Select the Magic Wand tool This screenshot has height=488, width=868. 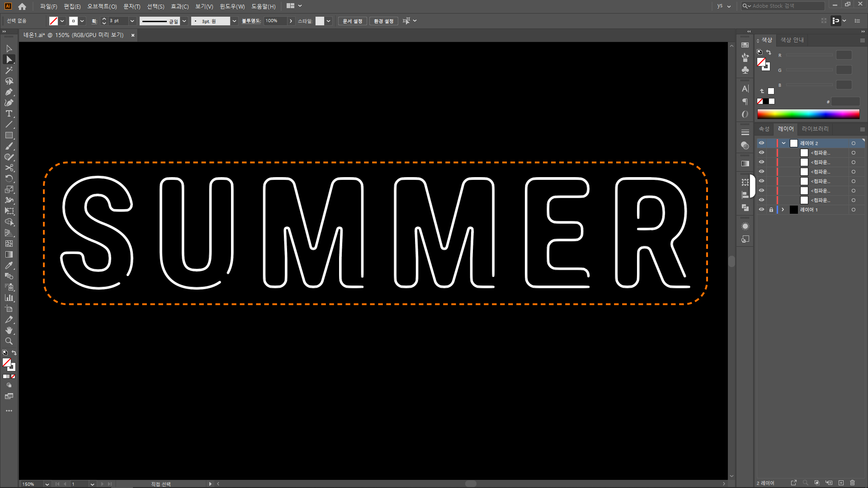(9, 70)
